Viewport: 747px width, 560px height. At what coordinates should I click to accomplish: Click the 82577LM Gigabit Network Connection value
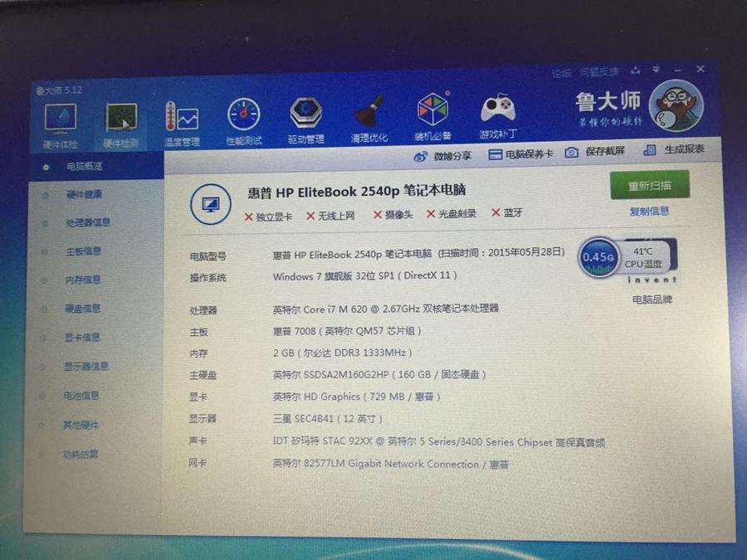coord(391,463)
